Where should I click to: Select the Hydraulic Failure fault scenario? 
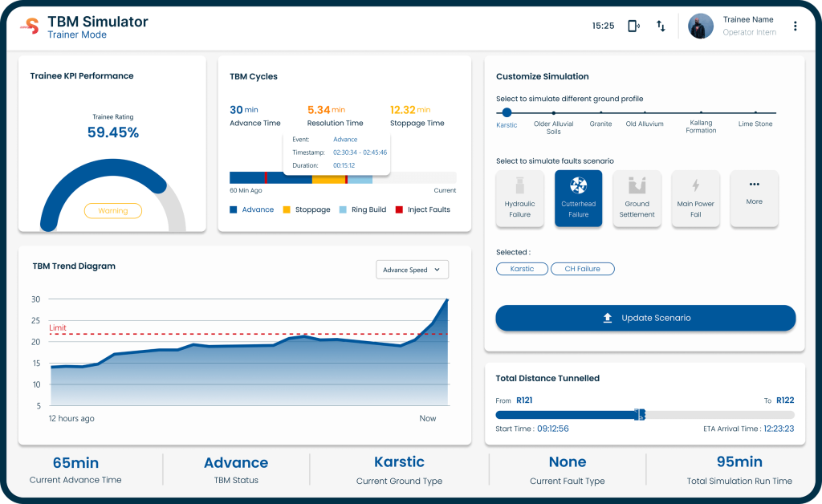point(519,198)
